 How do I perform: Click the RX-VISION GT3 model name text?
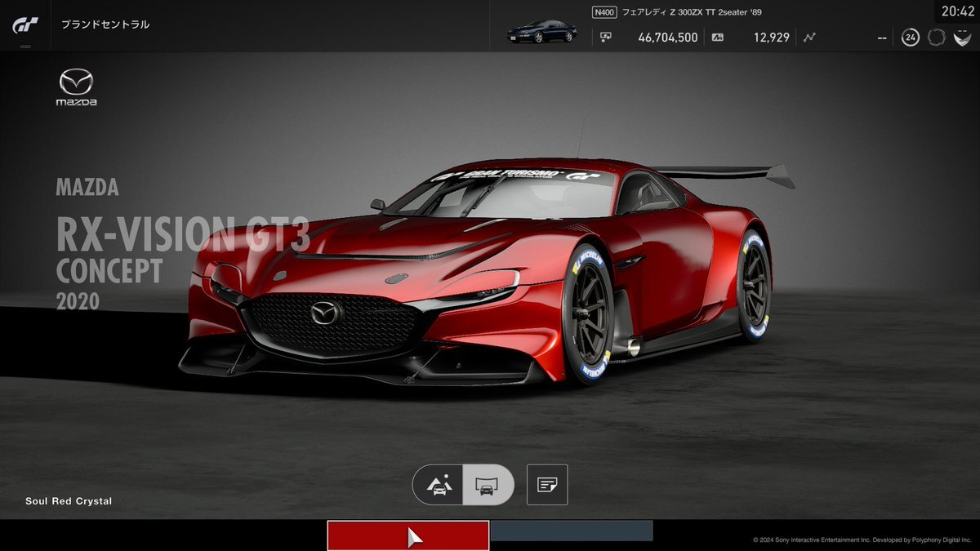183,234
